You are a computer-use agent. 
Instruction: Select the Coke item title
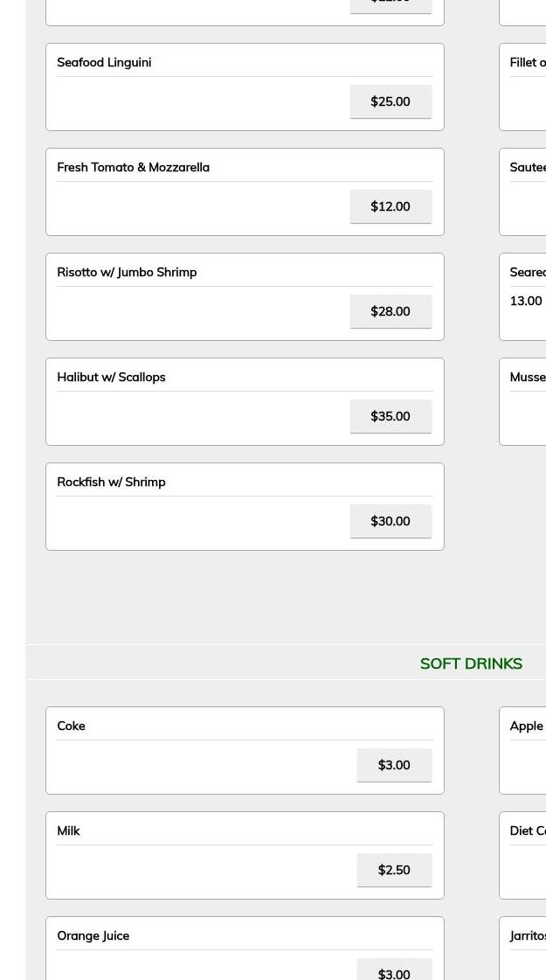pyautogui.click(x=71, y=726)
